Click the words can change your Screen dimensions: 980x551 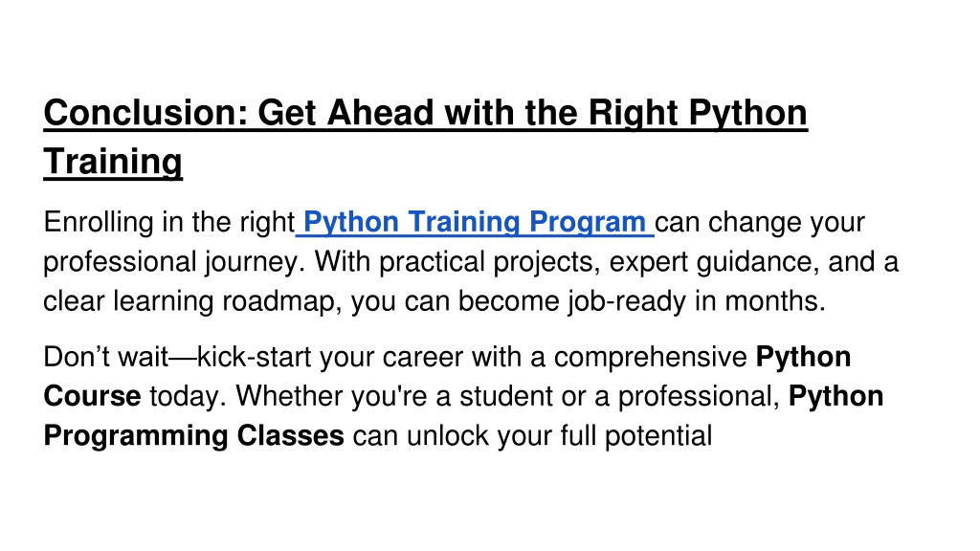click(759, 223)
